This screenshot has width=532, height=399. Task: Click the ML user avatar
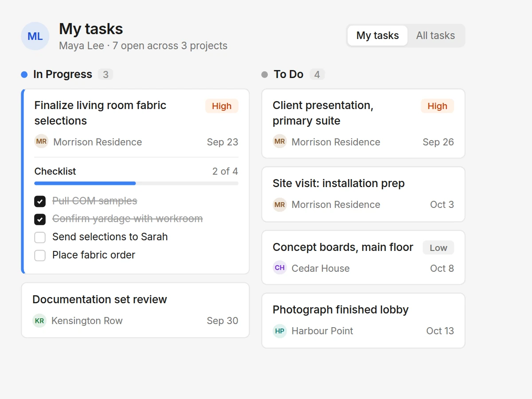pos(35,36)
